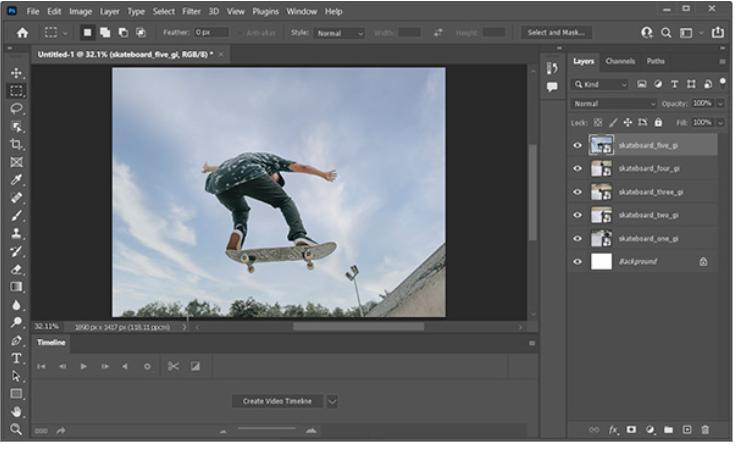This screenshot has height=450, width=746.
Task: Select the Zoom tool in toolbar
Action: click(x=16, y=429)
